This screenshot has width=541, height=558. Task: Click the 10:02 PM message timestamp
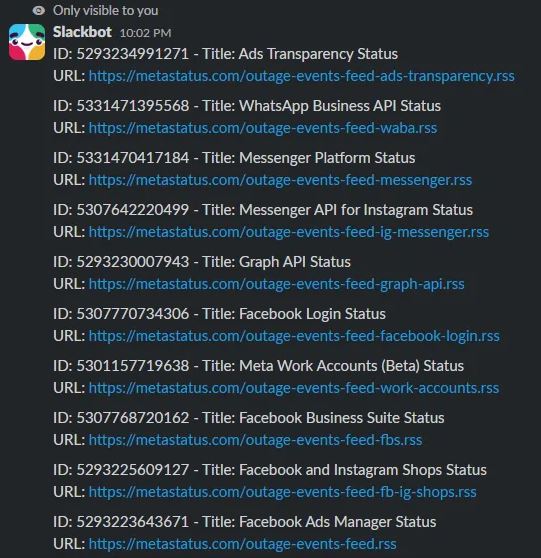tap(146, 33)
